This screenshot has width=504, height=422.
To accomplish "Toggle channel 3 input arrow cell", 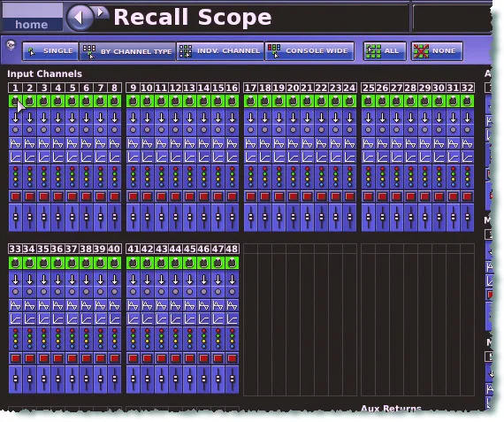I will click(43, 118).
